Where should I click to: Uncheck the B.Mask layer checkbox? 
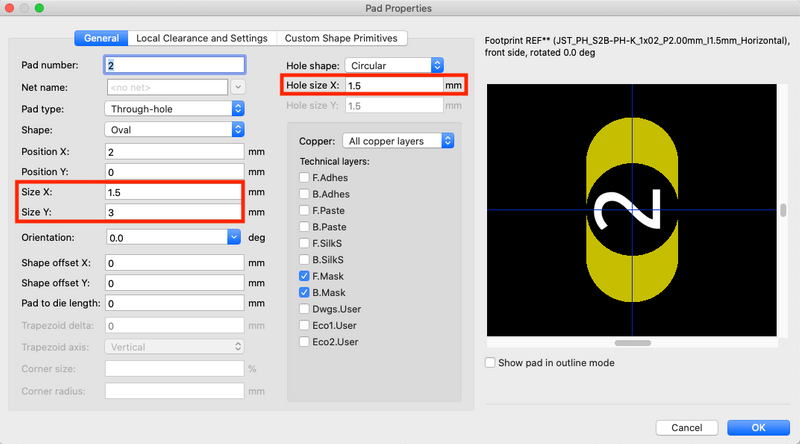[305, 292]
